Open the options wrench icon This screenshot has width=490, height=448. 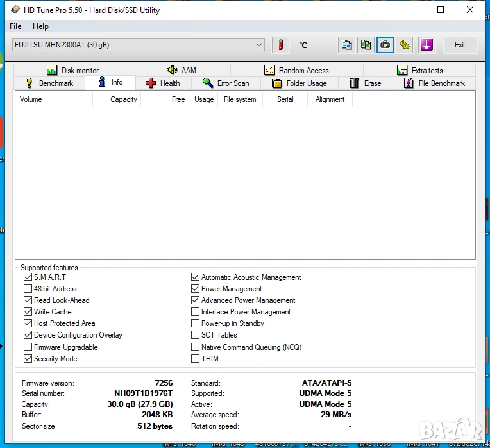404,45
